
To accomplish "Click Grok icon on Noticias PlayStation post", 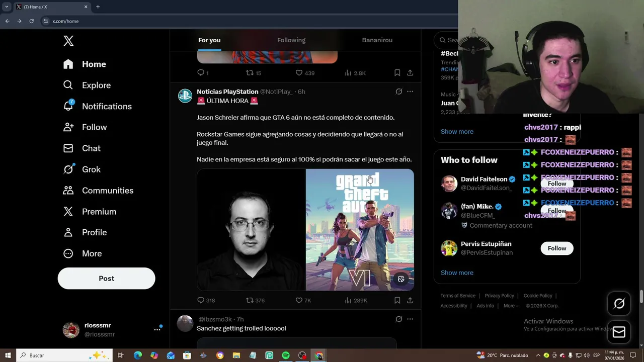I will [x=398, y=92].
